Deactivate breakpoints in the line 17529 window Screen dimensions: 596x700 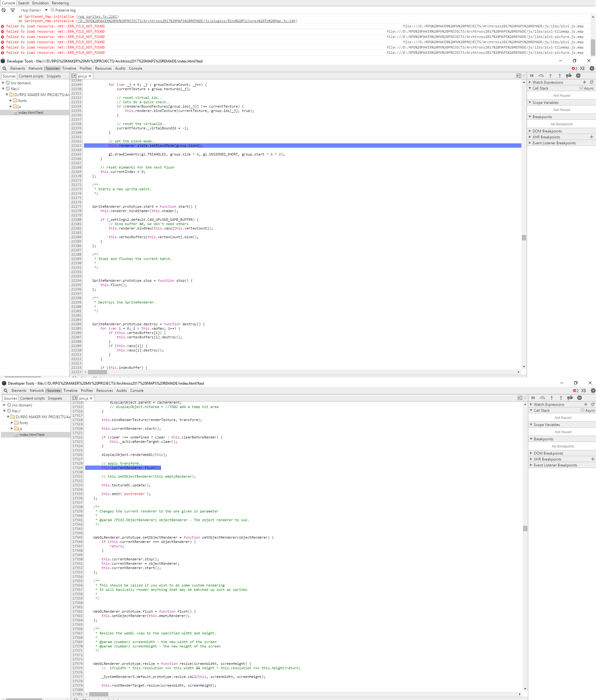click(570, 398)
